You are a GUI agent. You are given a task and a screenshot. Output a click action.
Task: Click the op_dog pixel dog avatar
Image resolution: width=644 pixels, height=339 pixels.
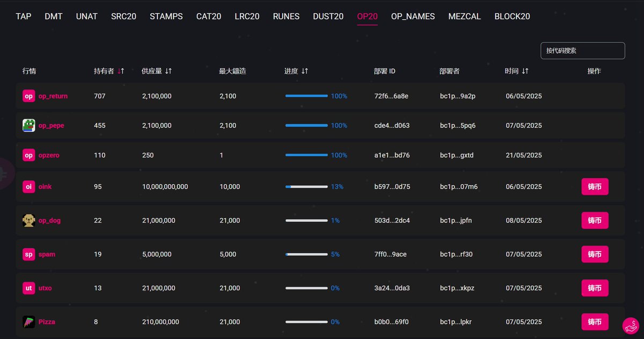(x=28, y=220)
